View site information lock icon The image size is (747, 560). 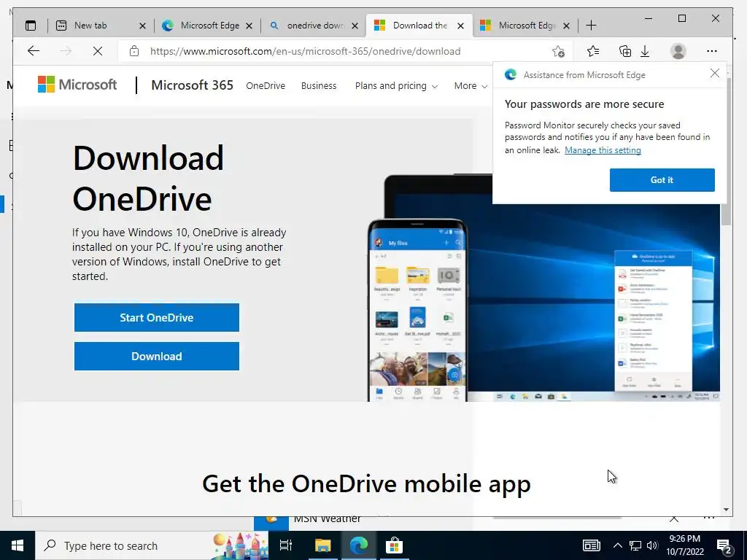(x=134, y=51)
